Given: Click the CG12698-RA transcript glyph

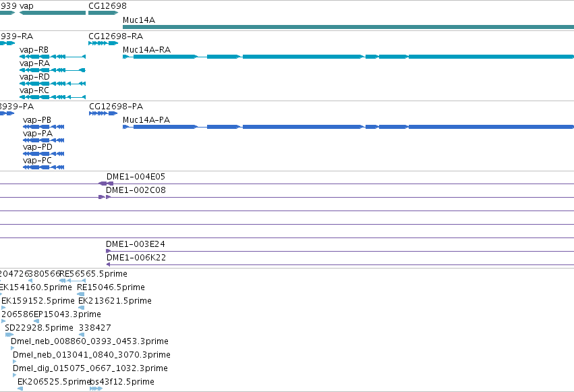Looking at the screenshot, I should pos(103,43).
